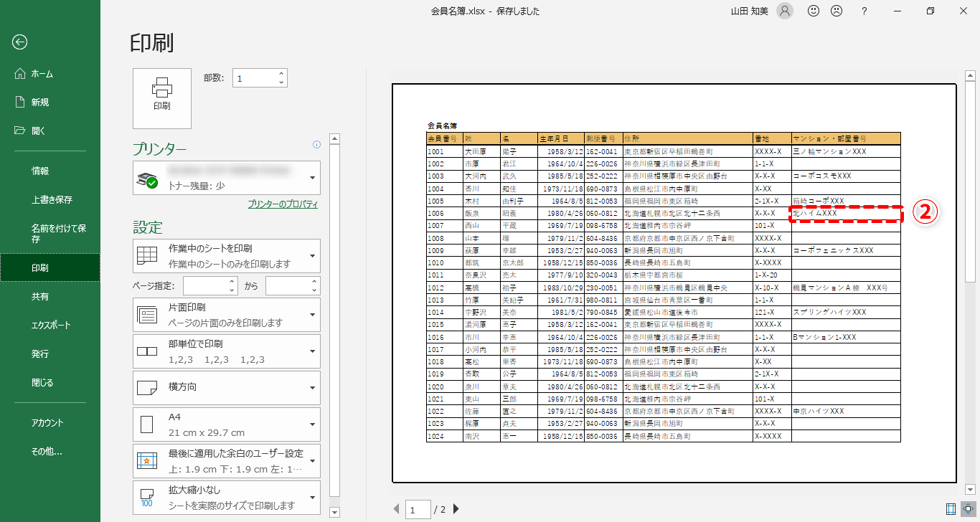
Task: Open the 横方向 orientation dropdown
Action: click(x=227, y=388)
